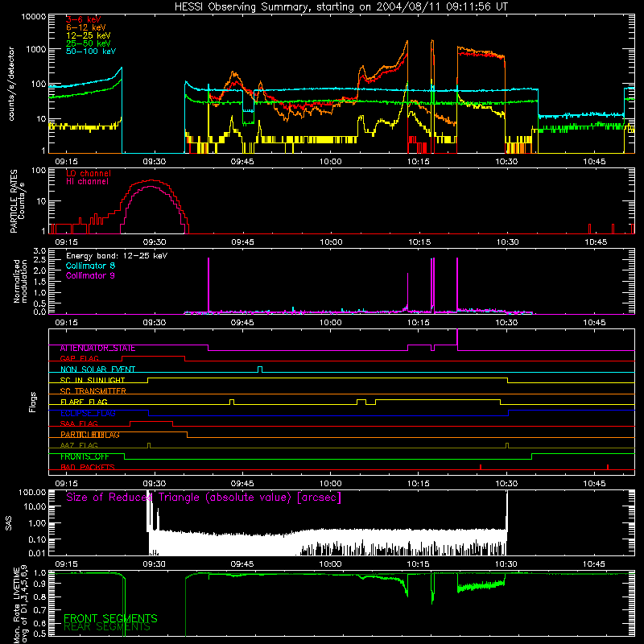Image resolution: width=644 pixels, height=644 pixels.
Task: Click the green "25-50 keV" legend entry
Action: point(89,43)
